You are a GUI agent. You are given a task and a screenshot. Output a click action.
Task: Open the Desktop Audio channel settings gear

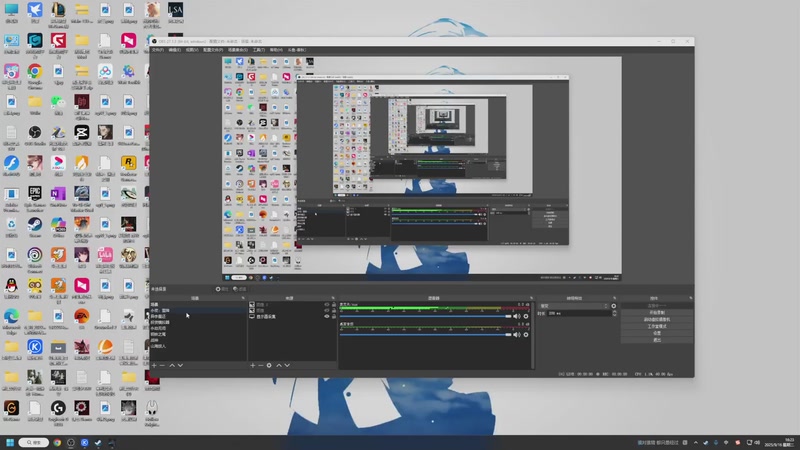click(x=526, y=335)
